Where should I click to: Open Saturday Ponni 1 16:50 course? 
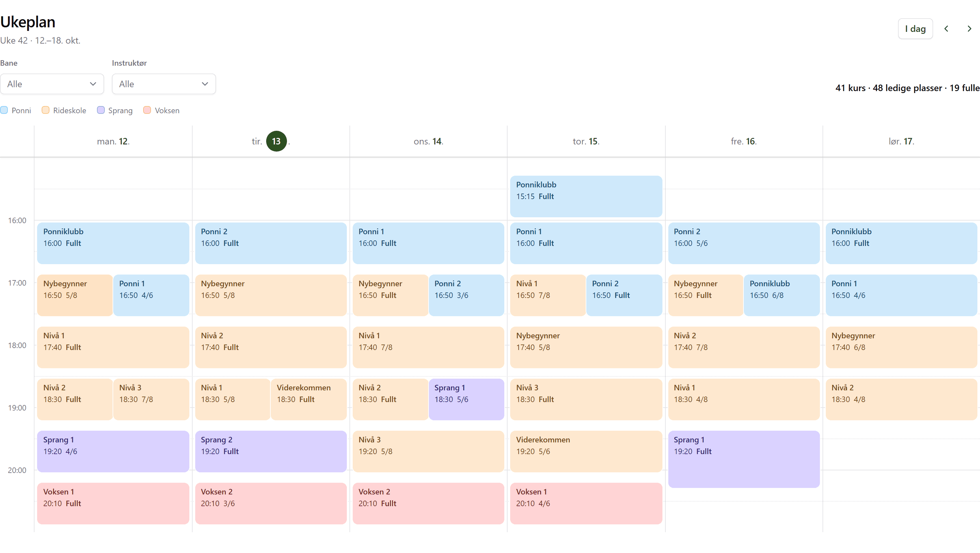point(901,295)
